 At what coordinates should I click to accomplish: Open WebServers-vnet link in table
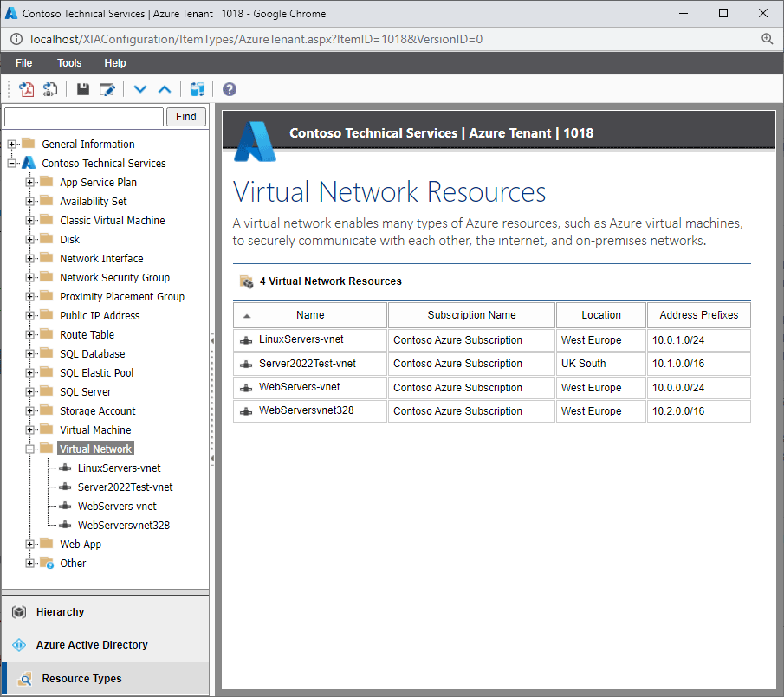(x=299, y=387)
